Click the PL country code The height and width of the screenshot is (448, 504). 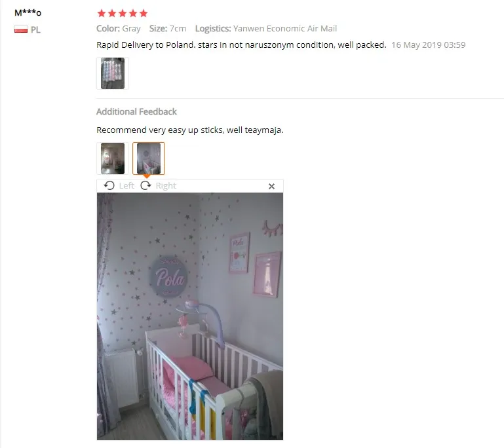(35, 30)
